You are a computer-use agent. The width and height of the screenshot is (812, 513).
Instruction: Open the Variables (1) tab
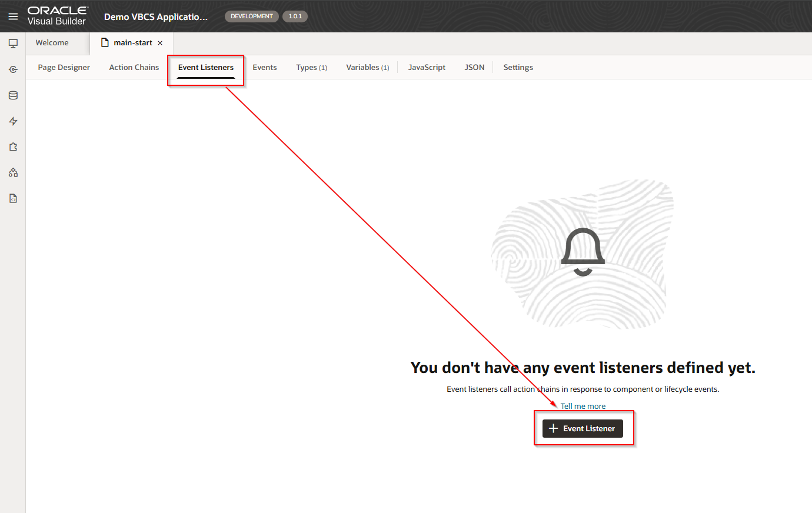tap(367, 68)
